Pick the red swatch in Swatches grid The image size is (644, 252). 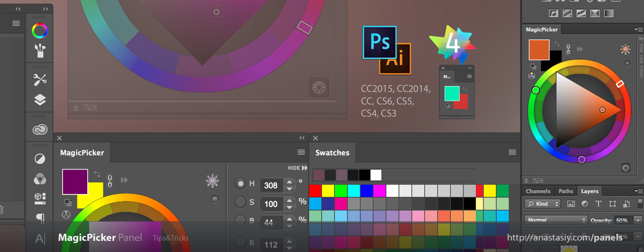(315, 191)
